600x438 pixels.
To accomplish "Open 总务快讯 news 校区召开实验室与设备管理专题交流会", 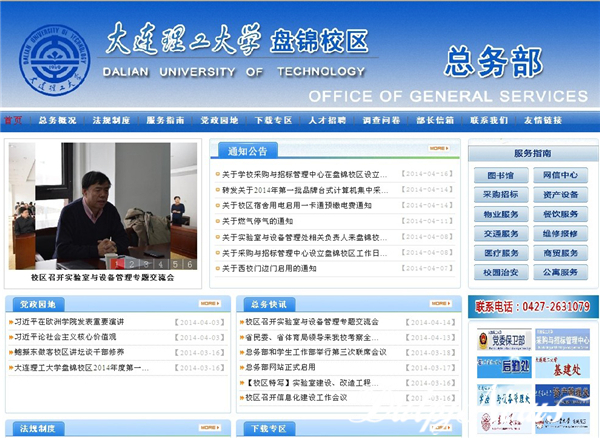I will [x=312, y=322].
